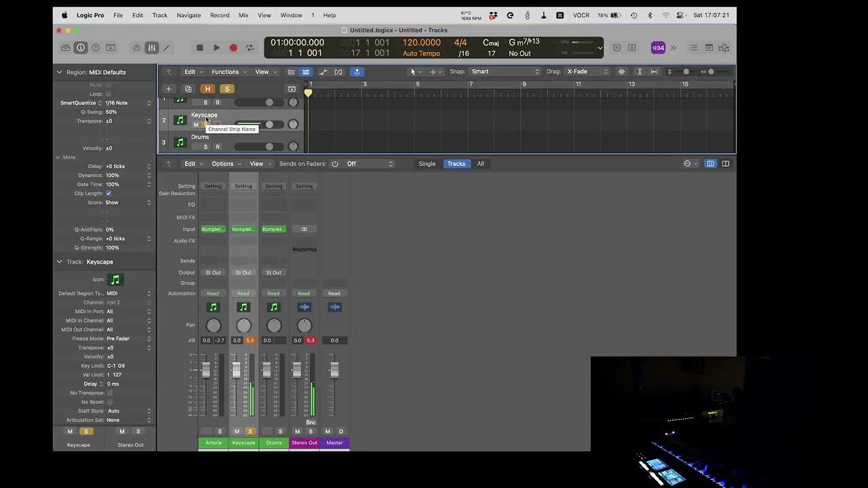Toggle Solo on Keyscape mixer channel
The height and width of the screenshot is (488, 868).
coord(250,431)
